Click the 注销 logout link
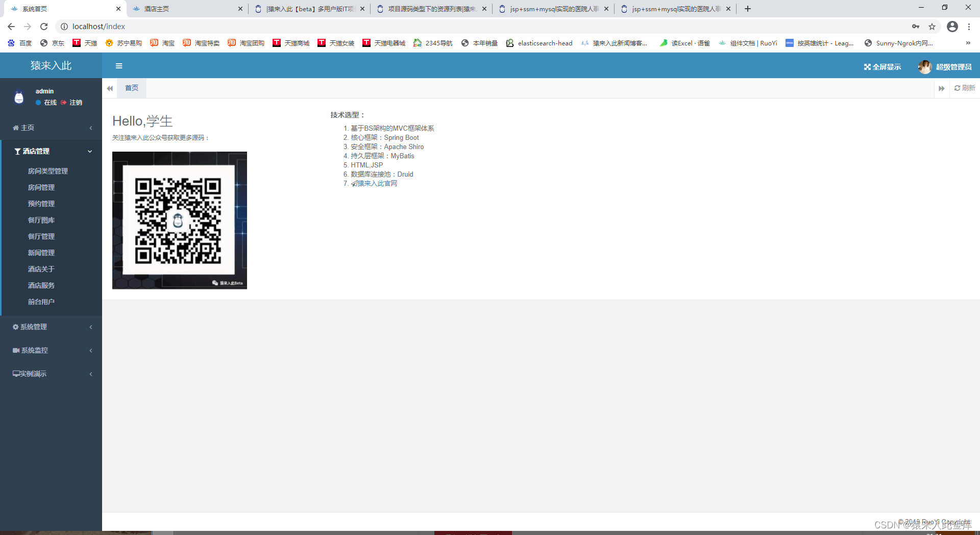 coord(71,103)
